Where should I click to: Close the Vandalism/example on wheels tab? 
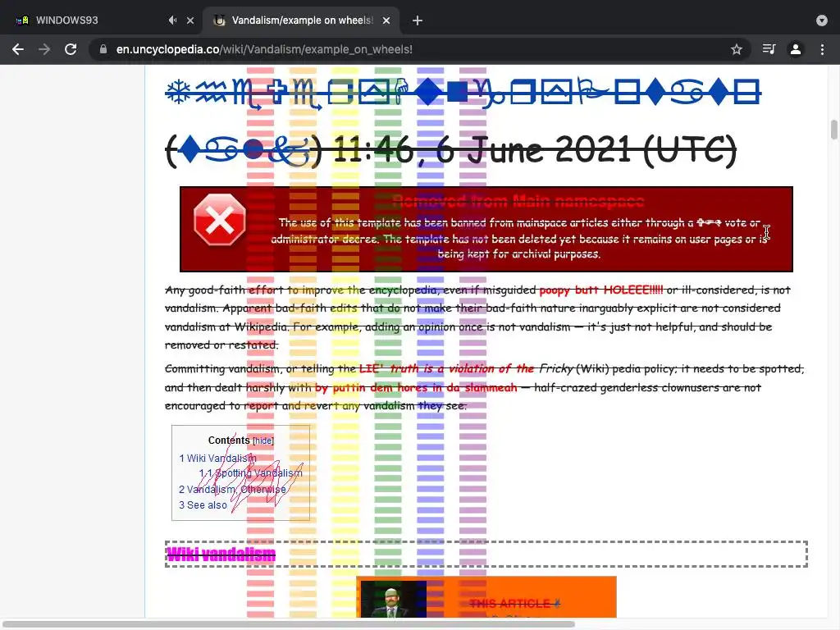(x=386, y=21)
